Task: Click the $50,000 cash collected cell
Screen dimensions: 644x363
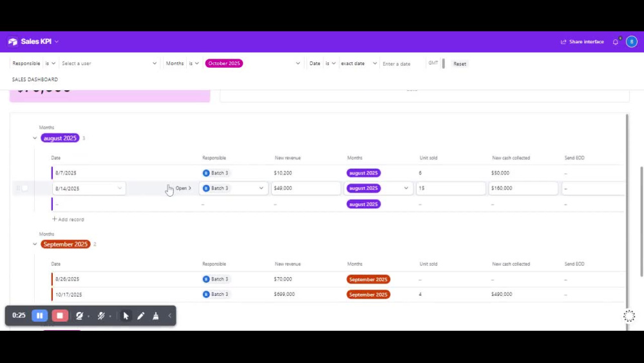Action: [x=500, y=173]
